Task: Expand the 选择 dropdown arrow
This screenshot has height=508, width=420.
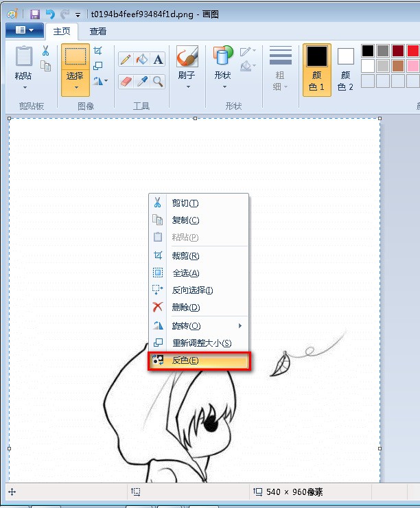Action: click(76, 87)
